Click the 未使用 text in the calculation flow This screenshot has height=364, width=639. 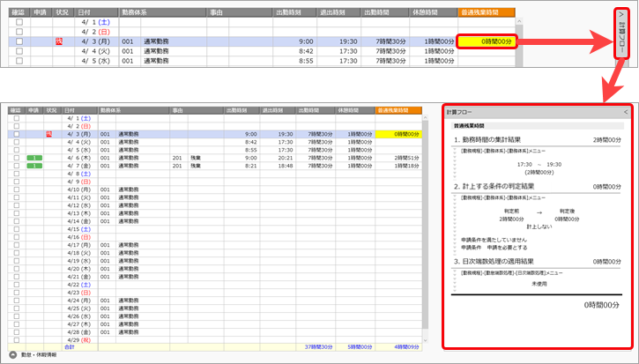(x=539, y=284)
